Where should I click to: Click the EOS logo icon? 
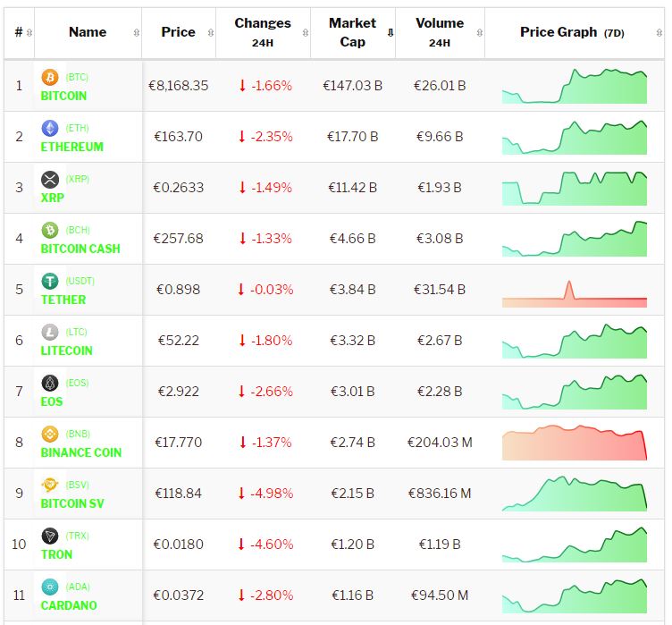coord(50,384)
